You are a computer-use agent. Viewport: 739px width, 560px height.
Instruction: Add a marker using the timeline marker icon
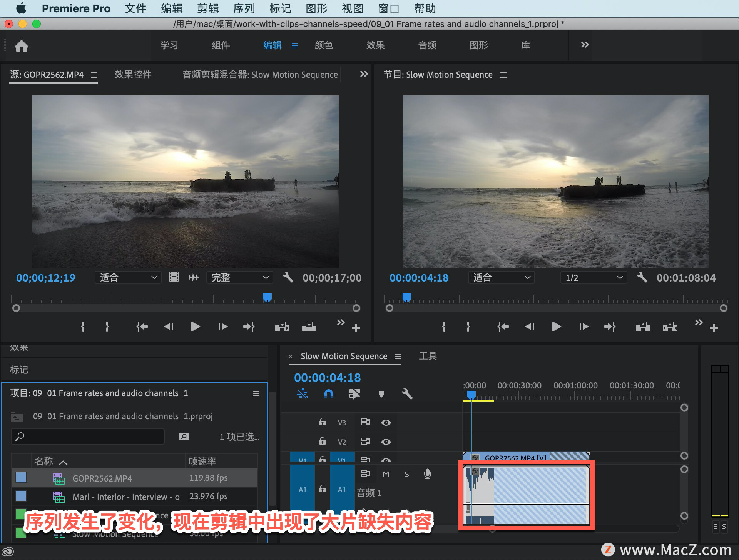coord(381,394)
